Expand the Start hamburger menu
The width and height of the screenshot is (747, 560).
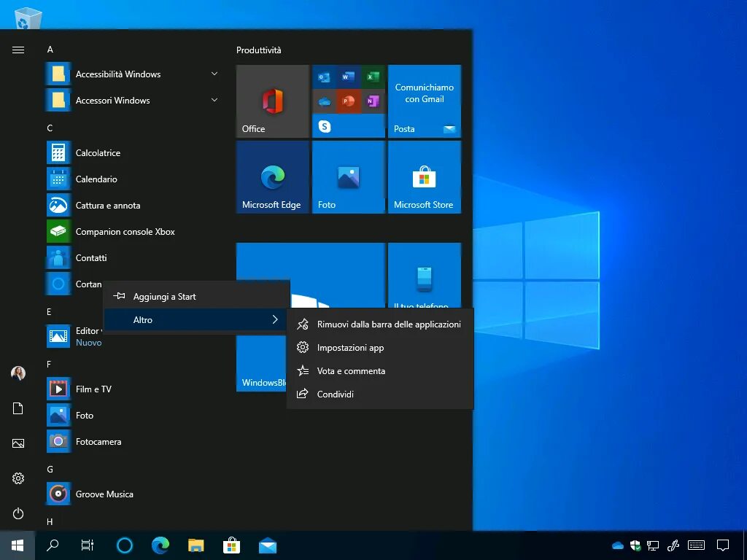coord(18,50)
